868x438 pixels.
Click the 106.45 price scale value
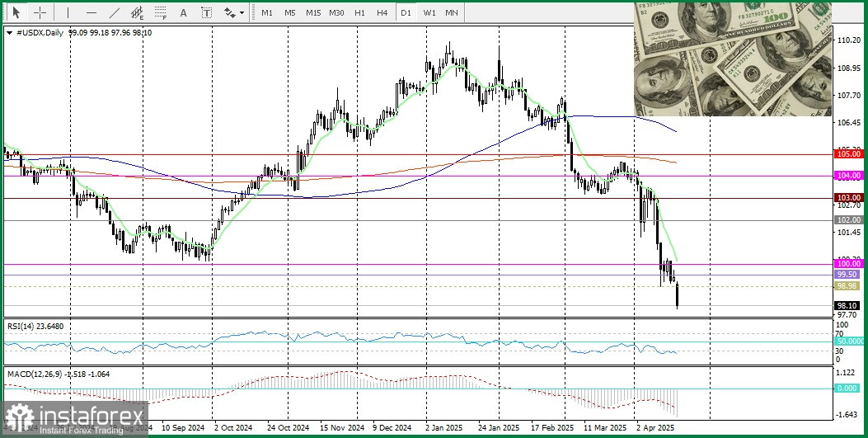click(849, 122)
